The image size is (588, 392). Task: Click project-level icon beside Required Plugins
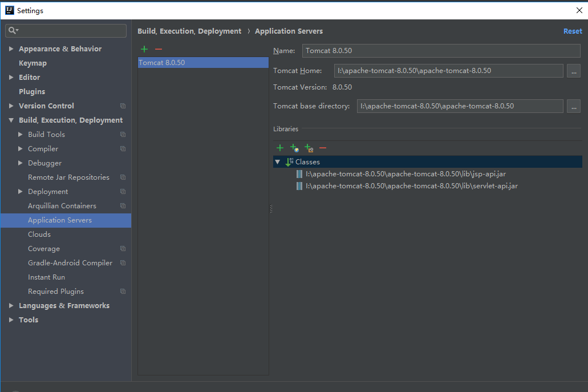tap(123, 291)
